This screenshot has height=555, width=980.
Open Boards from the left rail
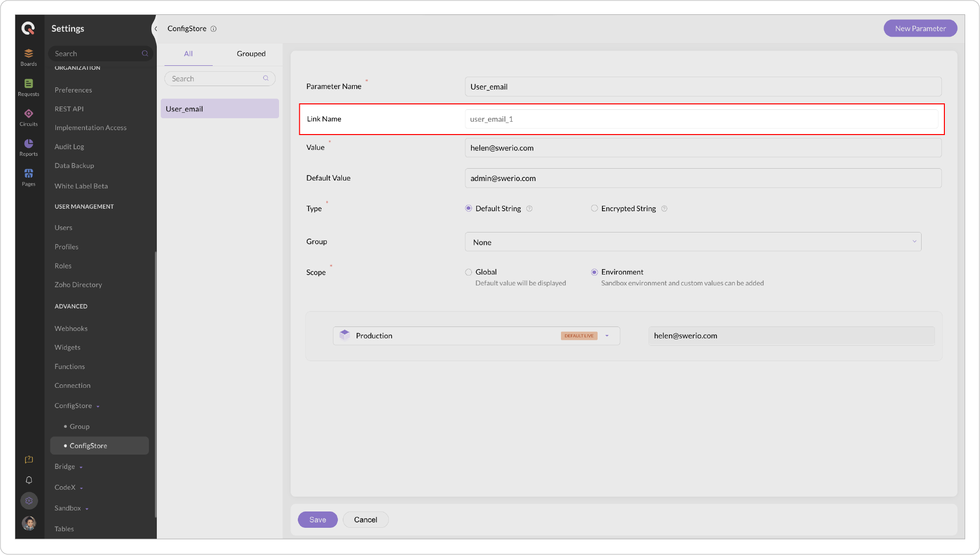point(29,56)
